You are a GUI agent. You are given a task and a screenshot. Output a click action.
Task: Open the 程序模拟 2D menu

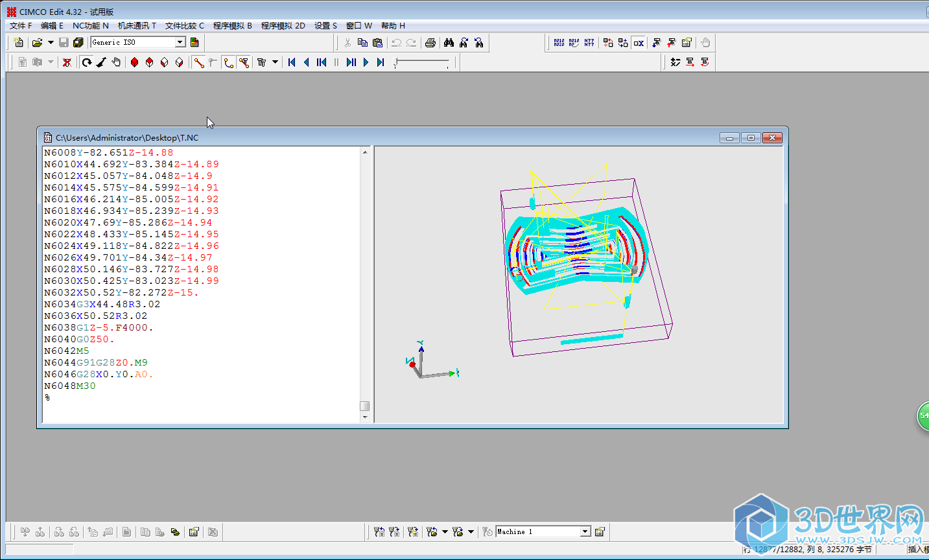coord(283,26)
